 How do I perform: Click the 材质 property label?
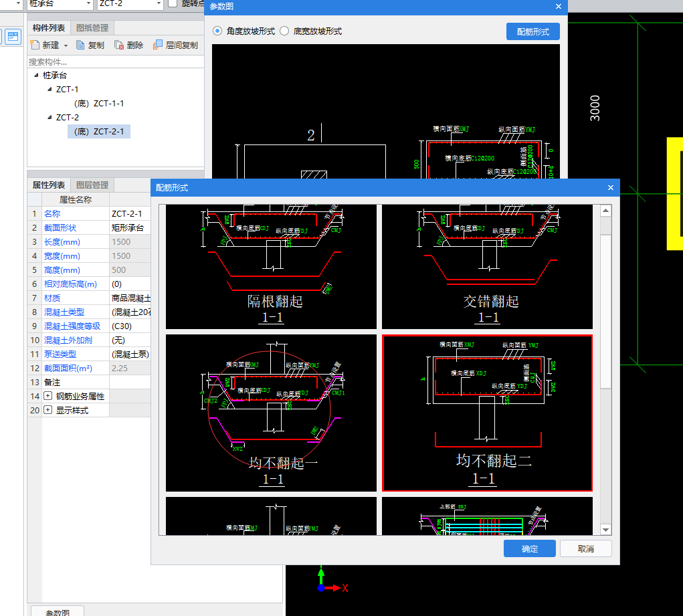pyautogui.click(x=52, y=298)
